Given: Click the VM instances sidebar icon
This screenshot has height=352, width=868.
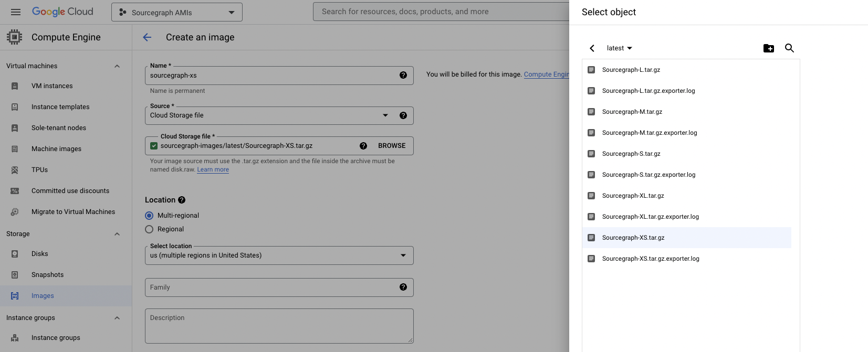Looking at the screenshot, I should (x=15, y=86).
